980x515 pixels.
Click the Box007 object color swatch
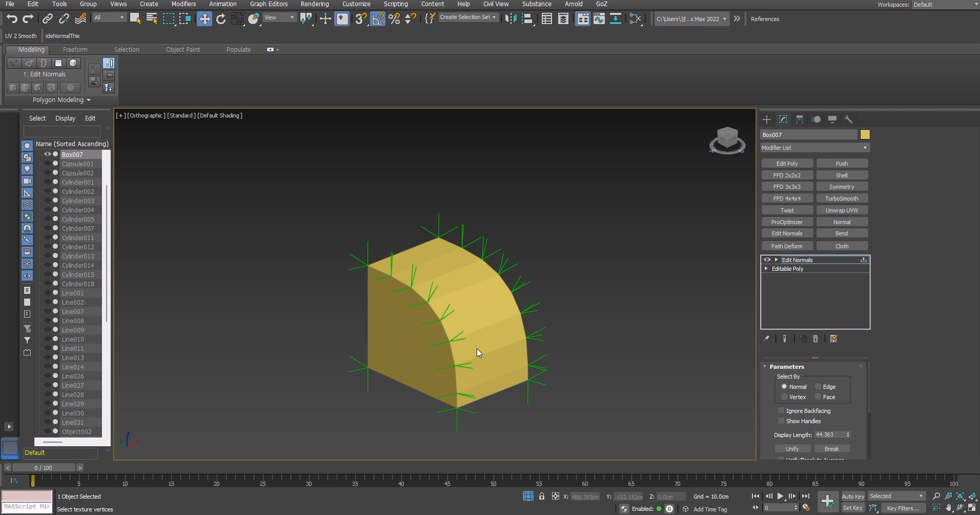point(865,135)
